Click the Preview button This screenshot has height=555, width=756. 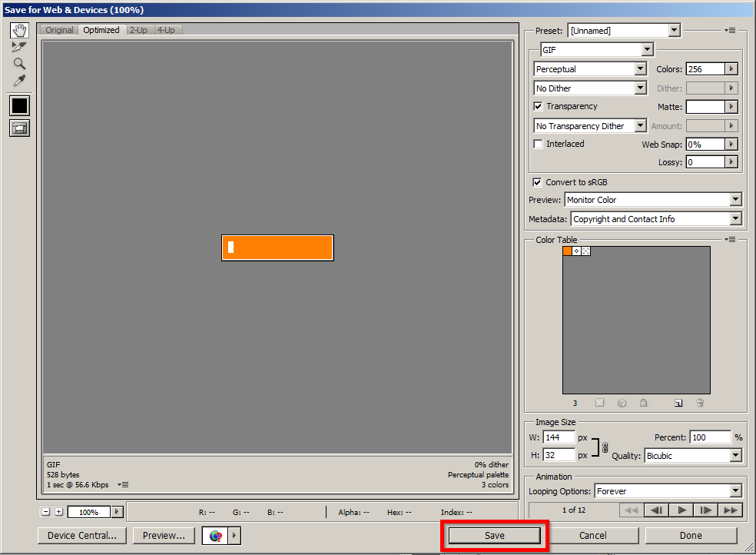tap(164, 535)
